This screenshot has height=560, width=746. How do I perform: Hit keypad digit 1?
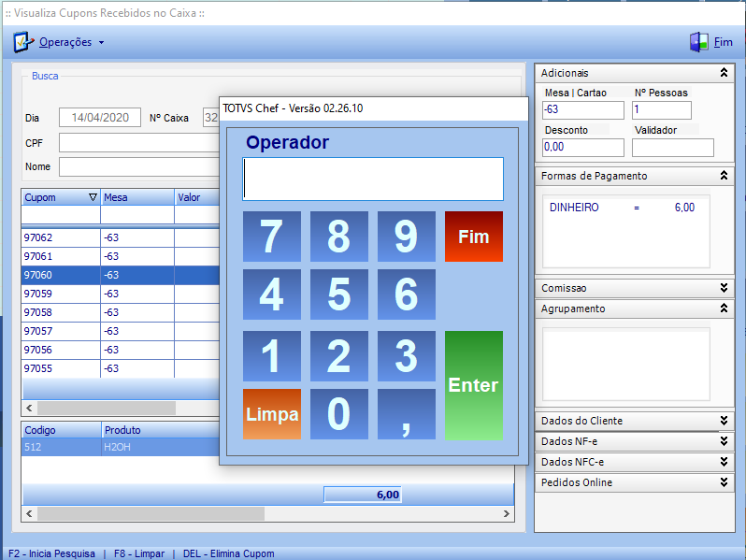272,356
